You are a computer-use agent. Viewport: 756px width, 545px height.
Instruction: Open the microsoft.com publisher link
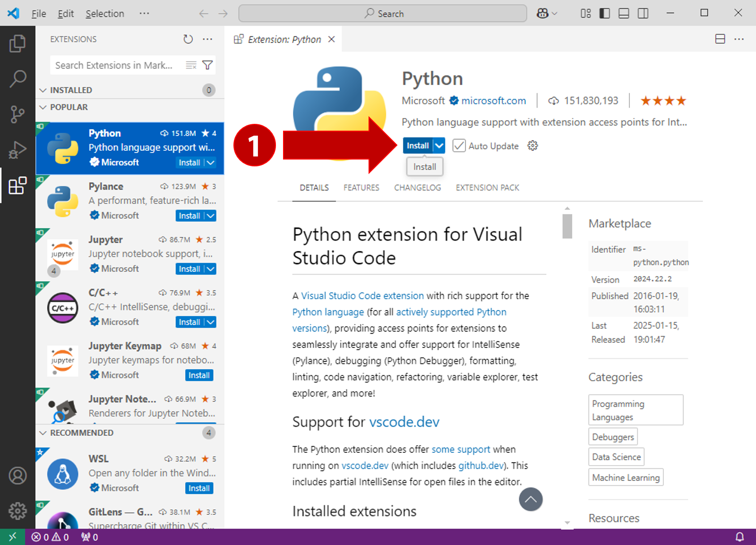point(494,101)
